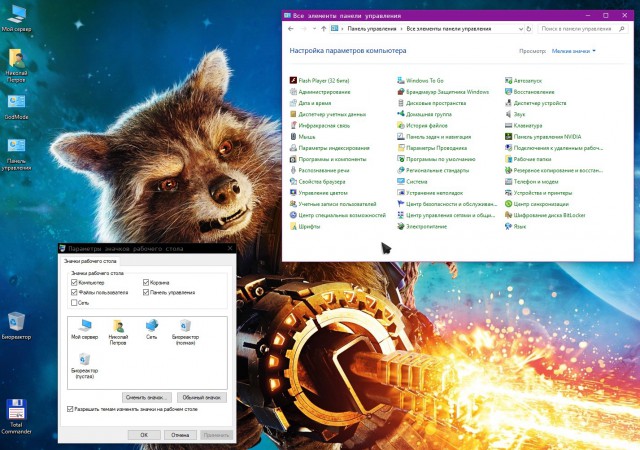The height and width of the screenshot is (450, 640).
Task: Focus the Поиск в панели управления field
Action: tap(582, 29)
